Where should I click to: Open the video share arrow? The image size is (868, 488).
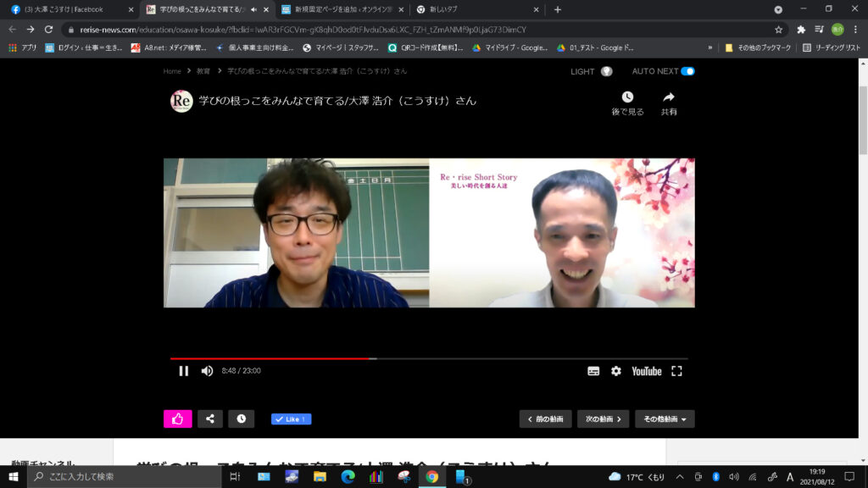tap(669, 97)
